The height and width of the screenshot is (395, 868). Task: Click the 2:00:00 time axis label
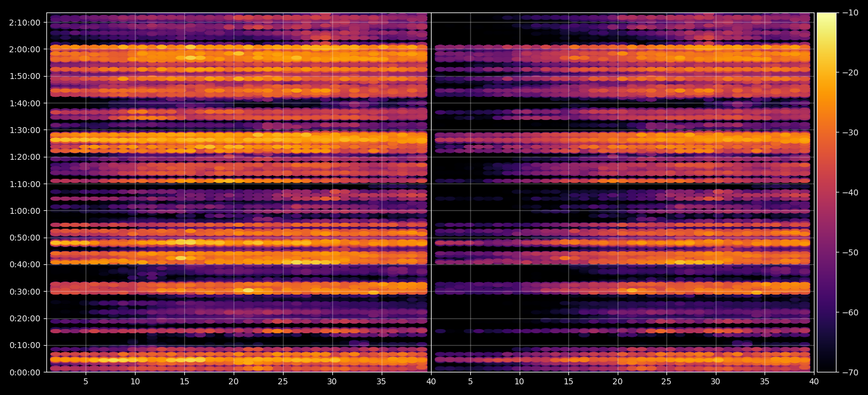[26, 49]
